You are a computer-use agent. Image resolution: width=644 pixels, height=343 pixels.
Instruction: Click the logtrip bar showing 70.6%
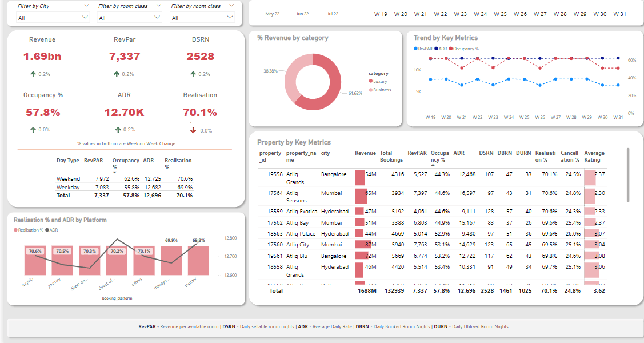click(35, 261)
